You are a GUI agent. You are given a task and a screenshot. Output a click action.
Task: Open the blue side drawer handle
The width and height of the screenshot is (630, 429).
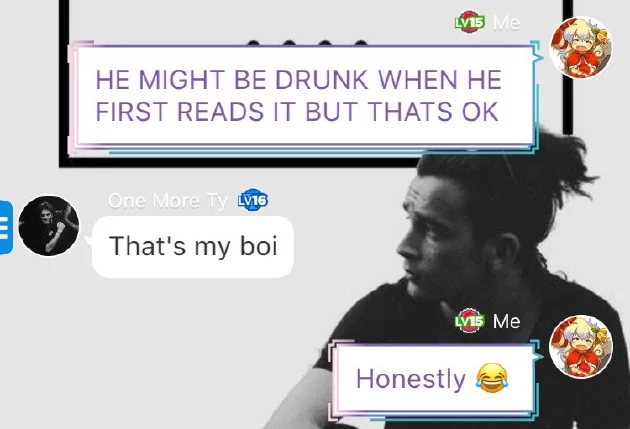pos(6,227)
